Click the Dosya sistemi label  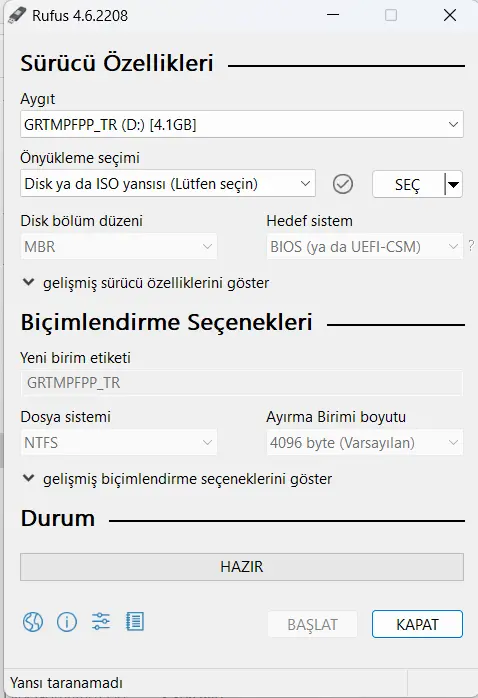coord(66,417)
